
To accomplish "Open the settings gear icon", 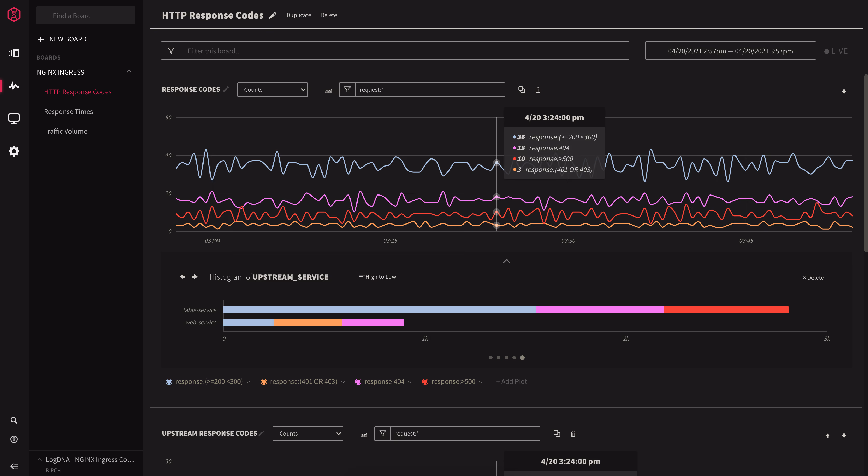I will 14,151.
